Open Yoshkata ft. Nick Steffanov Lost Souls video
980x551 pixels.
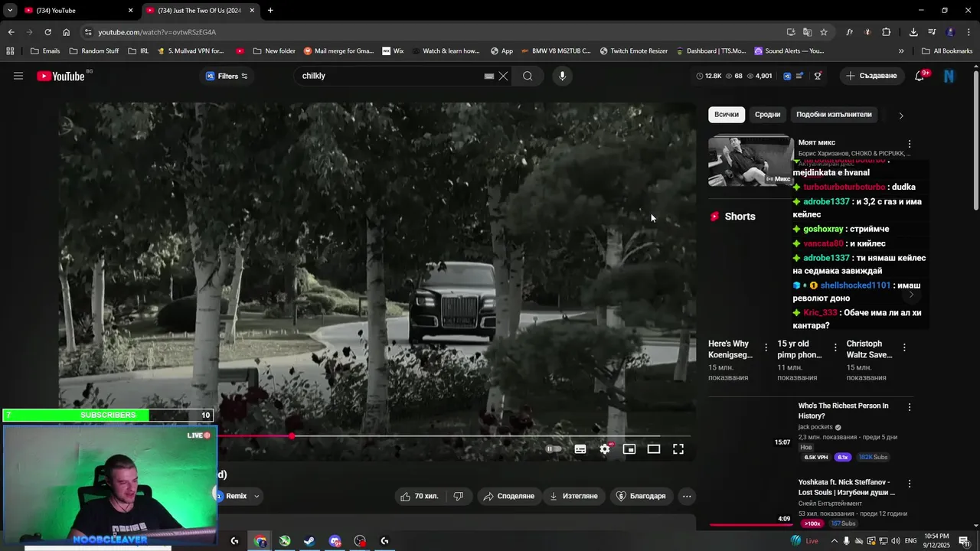pyautogui.click(x=847, y=487)
